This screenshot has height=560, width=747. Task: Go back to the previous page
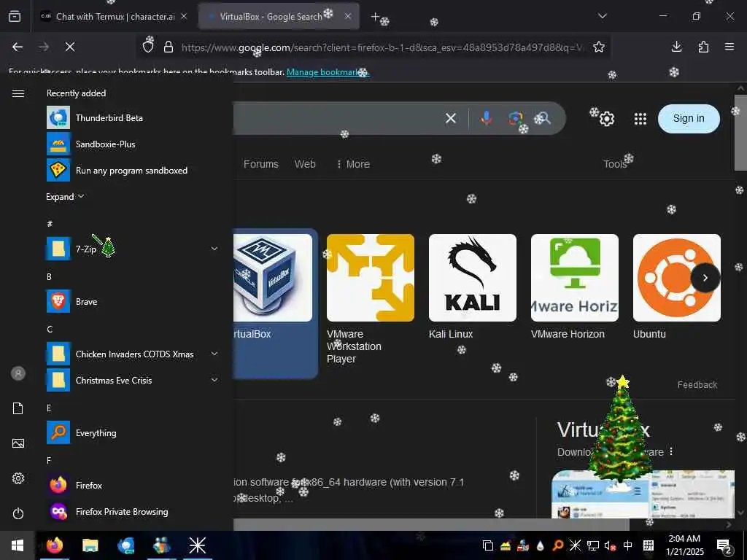coord(18,47)
